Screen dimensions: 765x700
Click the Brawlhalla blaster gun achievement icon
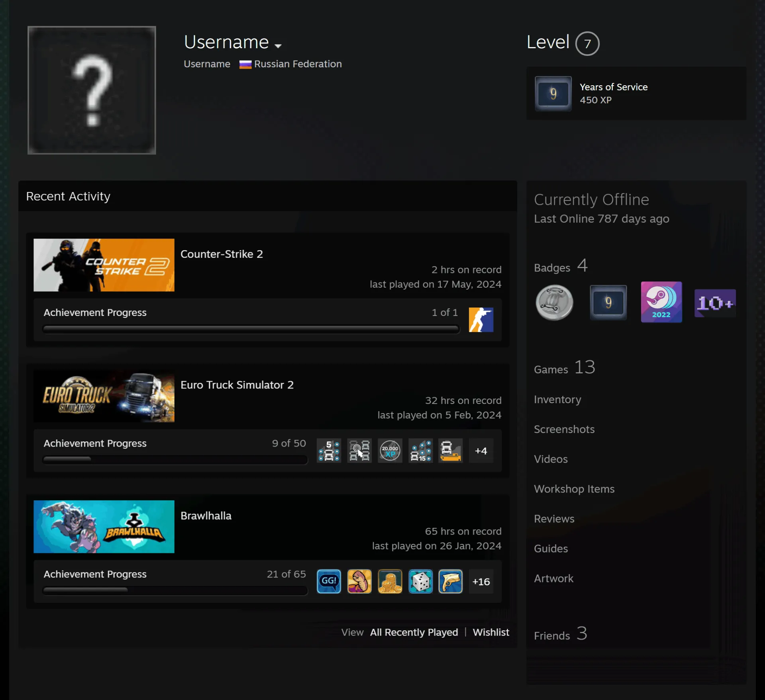pyautogui.click(x=451, y=581)
